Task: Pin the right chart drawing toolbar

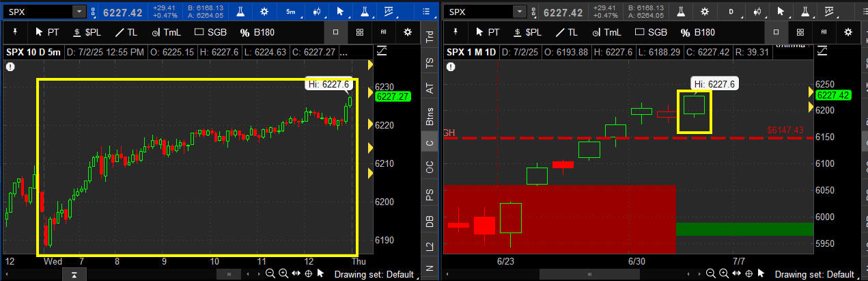Action: click(x=456, y=32)
